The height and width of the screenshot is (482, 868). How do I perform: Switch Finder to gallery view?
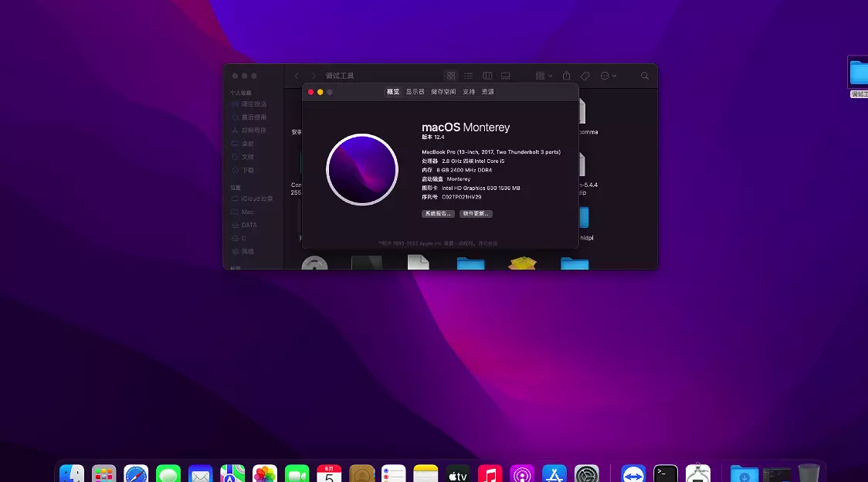[506, 76]
